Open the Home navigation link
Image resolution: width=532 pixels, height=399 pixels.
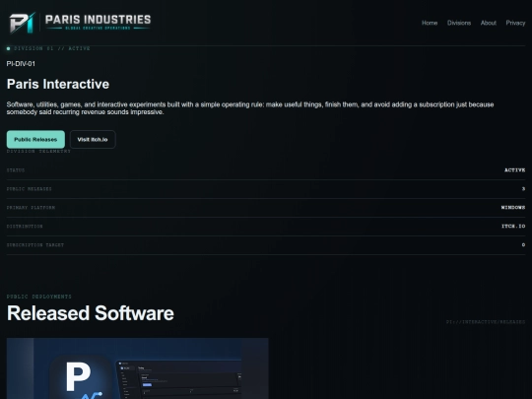(430, 23)
